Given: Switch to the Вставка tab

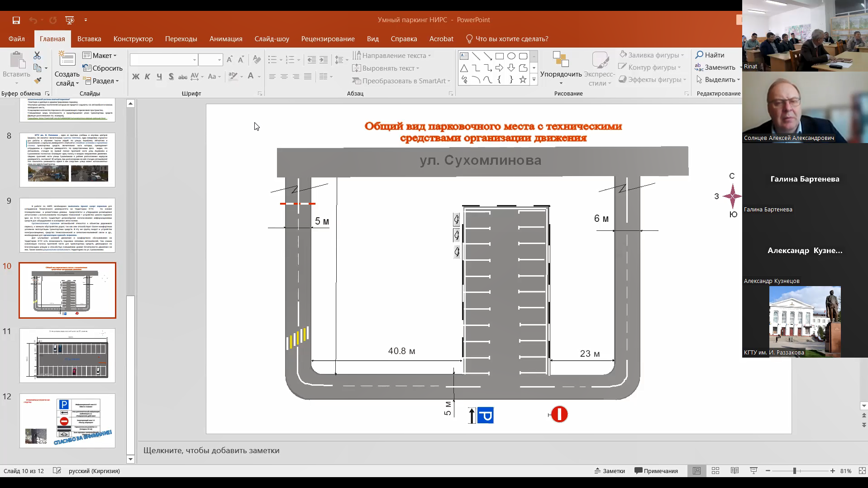Looking at the screenshot, I should (89, 39).
